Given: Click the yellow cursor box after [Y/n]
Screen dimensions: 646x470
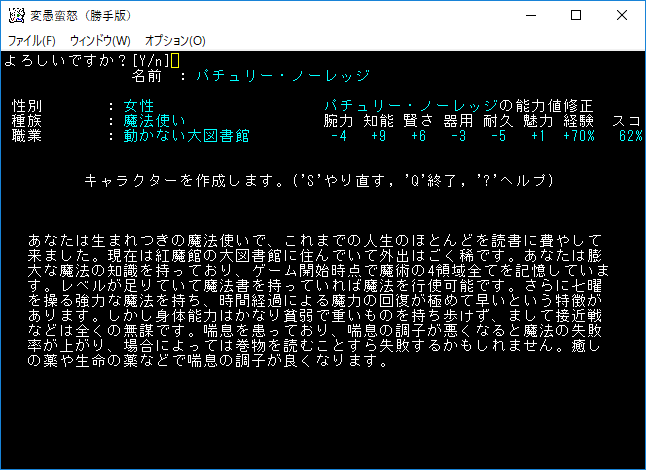Looking at the screenshot, I should (176, 60).
